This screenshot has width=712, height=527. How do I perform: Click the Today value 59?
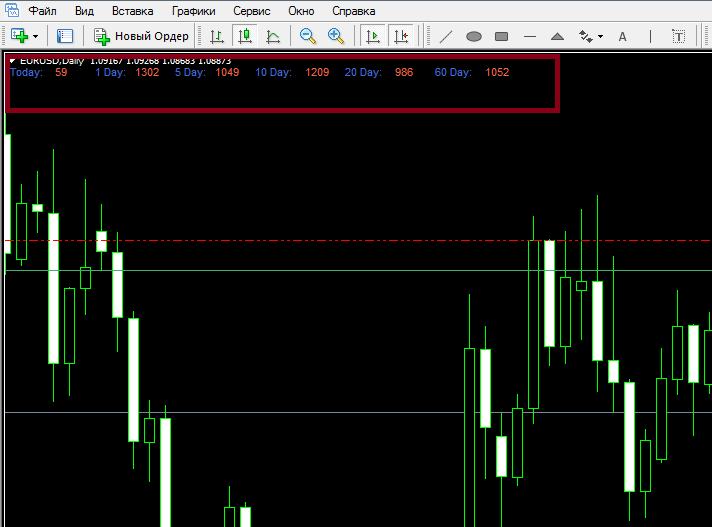61,72
